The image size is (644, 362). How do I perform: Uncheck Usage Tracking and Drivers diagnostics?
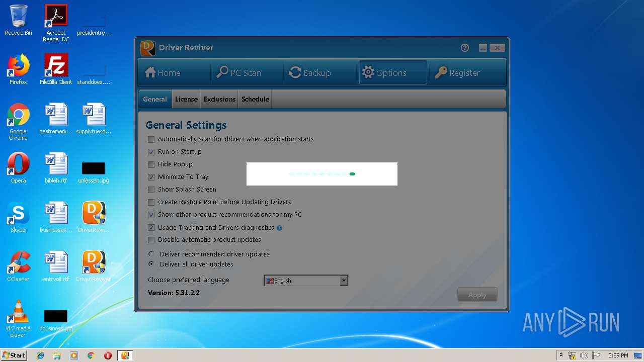(151, 228)
